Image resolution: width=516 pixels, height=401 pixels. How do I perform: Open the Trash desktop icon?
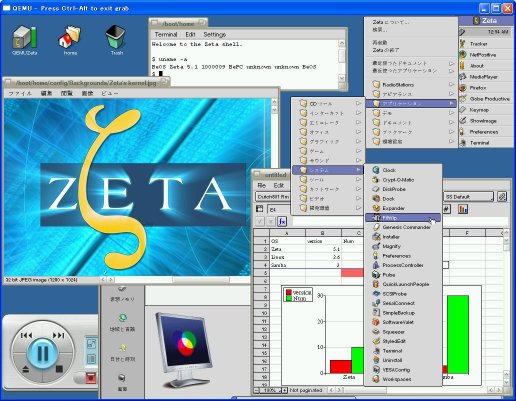[x=116, y=40]
